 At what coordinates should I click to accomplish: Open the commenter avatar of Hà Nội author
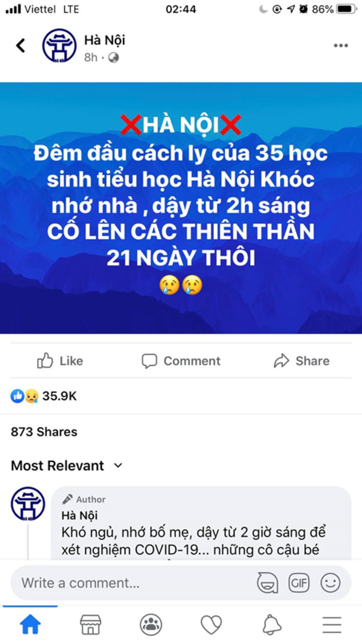click(28, 503)
